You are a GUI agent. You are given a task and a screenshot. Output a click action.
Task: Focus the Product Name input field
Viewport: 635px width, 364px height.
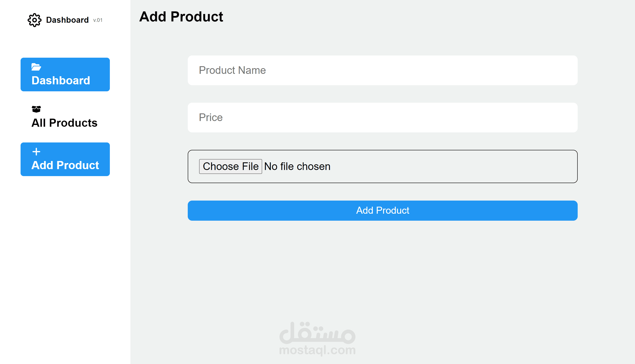pos(382,70)
